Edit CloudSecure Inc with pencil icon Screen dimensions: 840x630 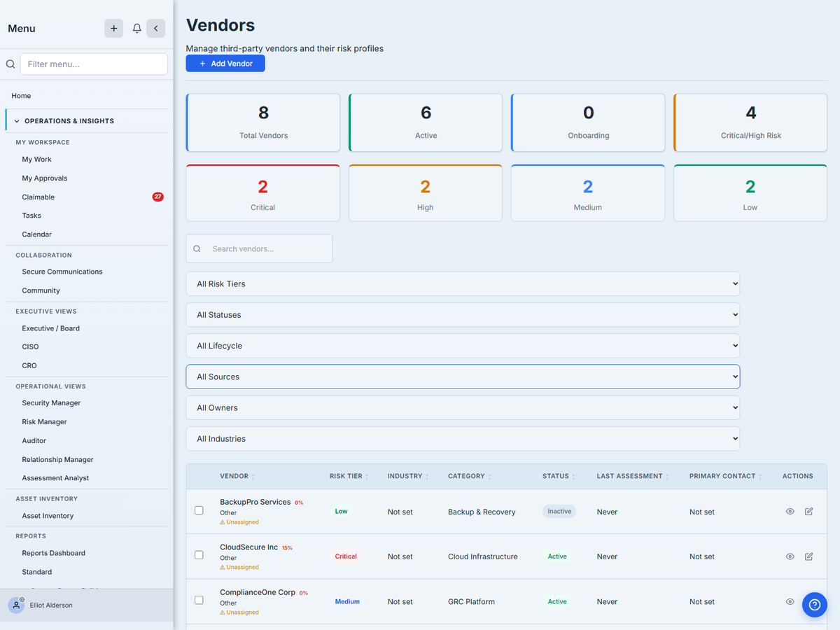pos(808,556)
